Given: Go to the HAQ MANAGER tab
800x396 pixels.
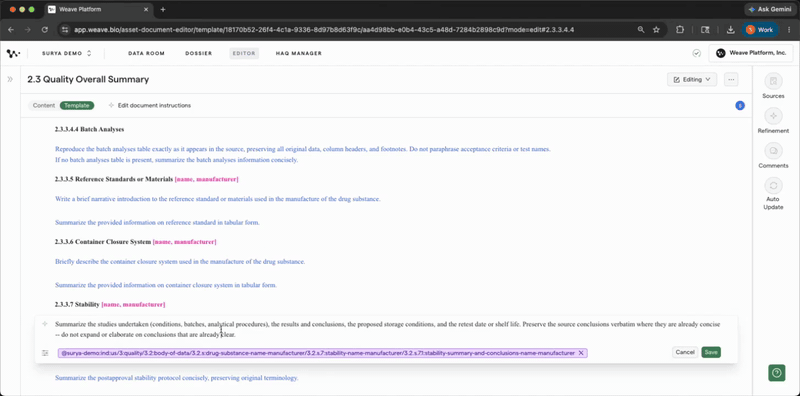Looking at the screenshot, I should click(x=298, y=53).
